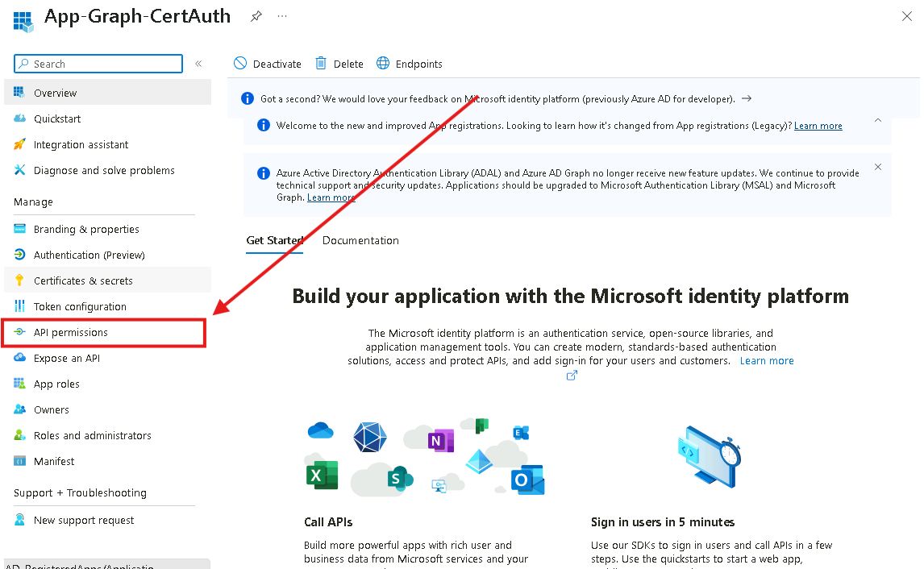Open the Manifest editor
Viewport: 924px width, 569px height.
[107, 461]
